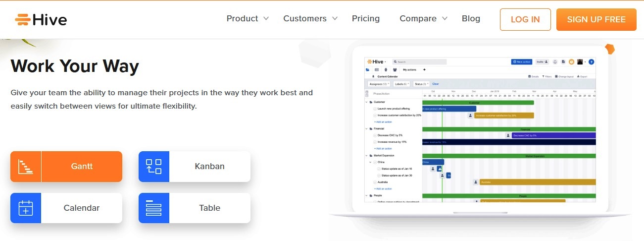The height and width of the screenshot is (241, 644).
Task: Click the blue help question mark icon
Action: (x=591, y=62)
